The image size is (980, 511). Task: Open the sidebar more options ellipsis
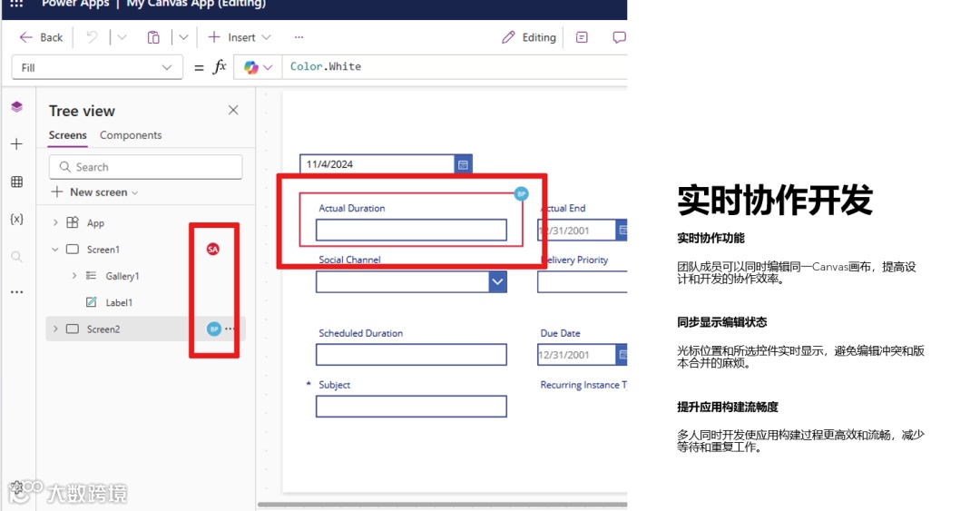click(x=17, y=292)
